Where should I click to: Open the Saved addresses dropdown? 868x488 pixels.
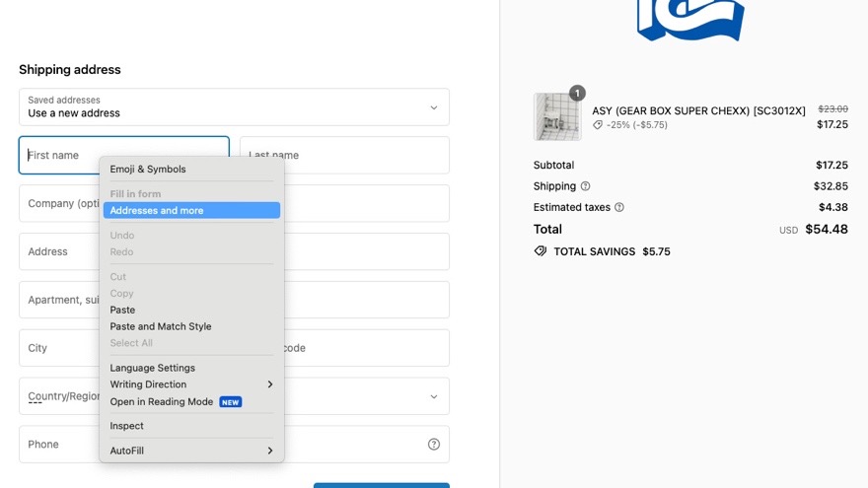234,106
